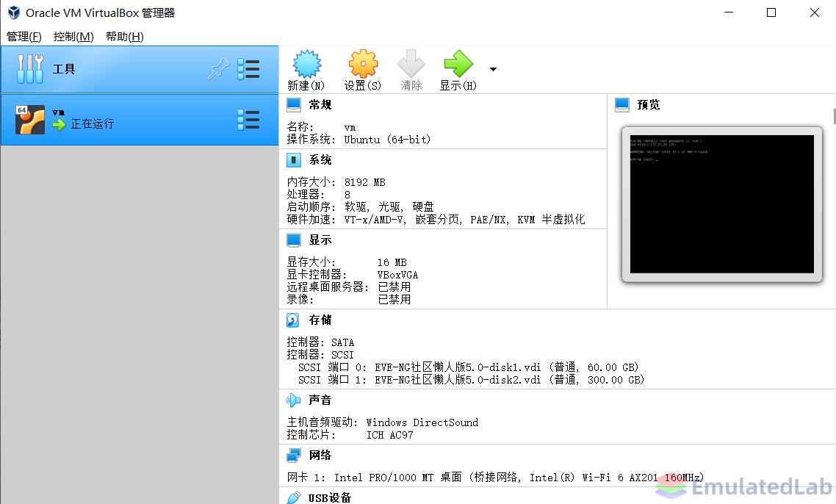Click the audio controller value ICH AC97
Image resolution: width=836 pixels, height=504 pixels.
390,435
